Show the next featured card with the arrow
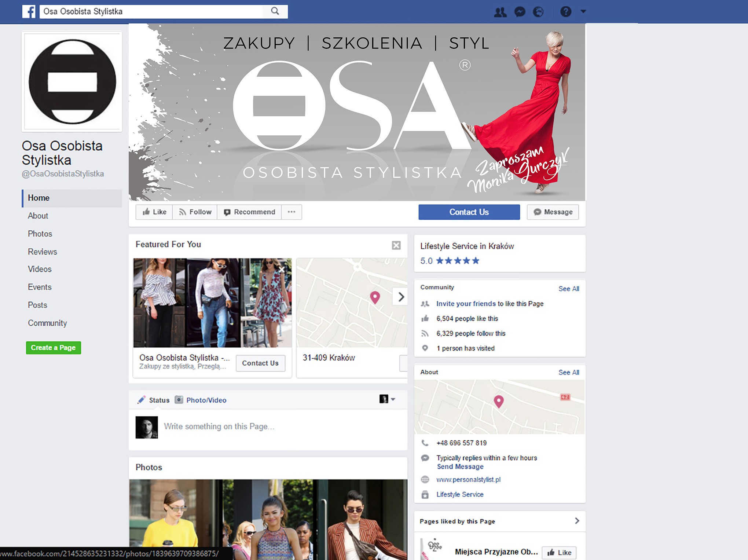The image size is (748, 560). pos(401,297)
